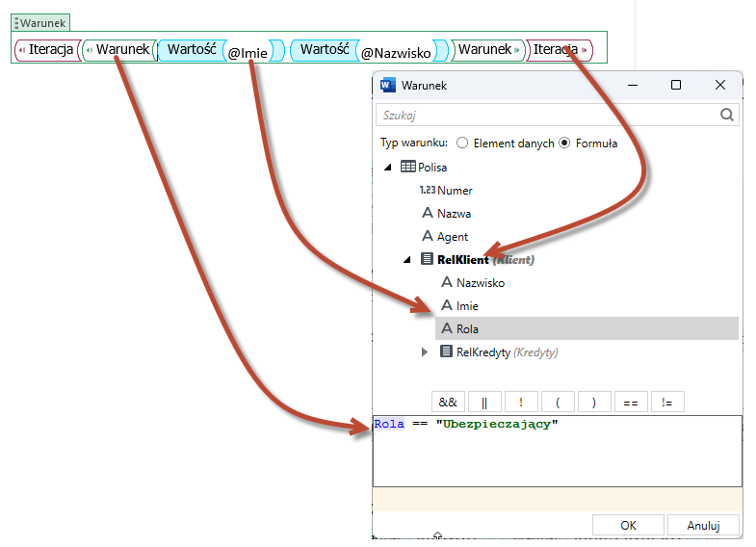Maximize the Warunek dialog
Image resolution: width=756 pixels, height=547 pixels.
[676, 86]
